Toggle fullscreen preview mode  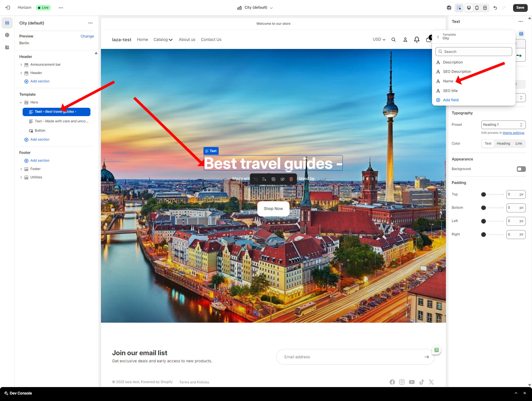(x=485, y=8)
